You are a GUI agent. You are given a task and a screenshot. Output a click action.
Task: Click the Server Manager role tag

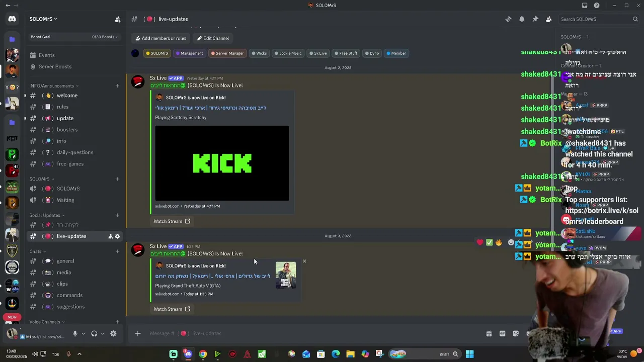(227, 53)
